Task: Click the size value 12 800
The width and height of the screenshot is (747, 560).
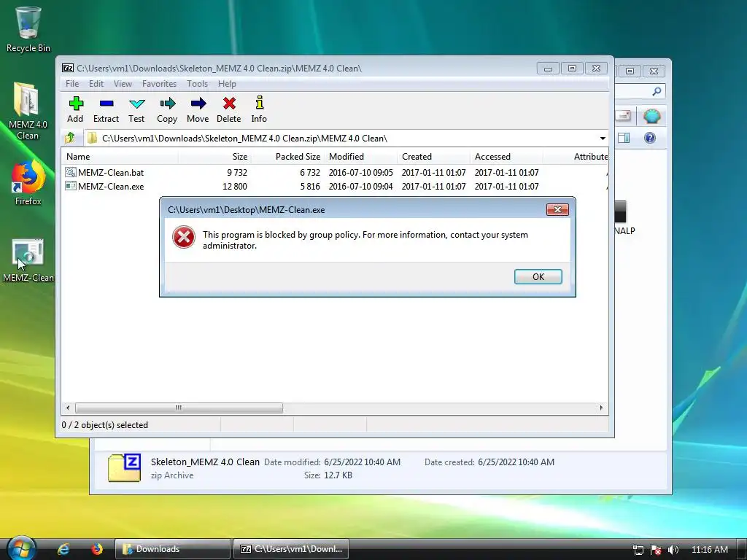Action: (235, 187)
